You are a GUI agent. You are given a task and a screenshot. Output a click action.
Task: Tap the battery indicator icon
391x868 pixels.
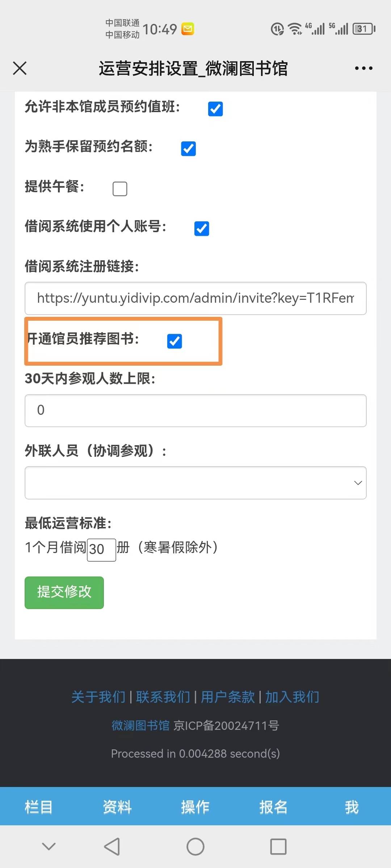(x=364, y=29)
